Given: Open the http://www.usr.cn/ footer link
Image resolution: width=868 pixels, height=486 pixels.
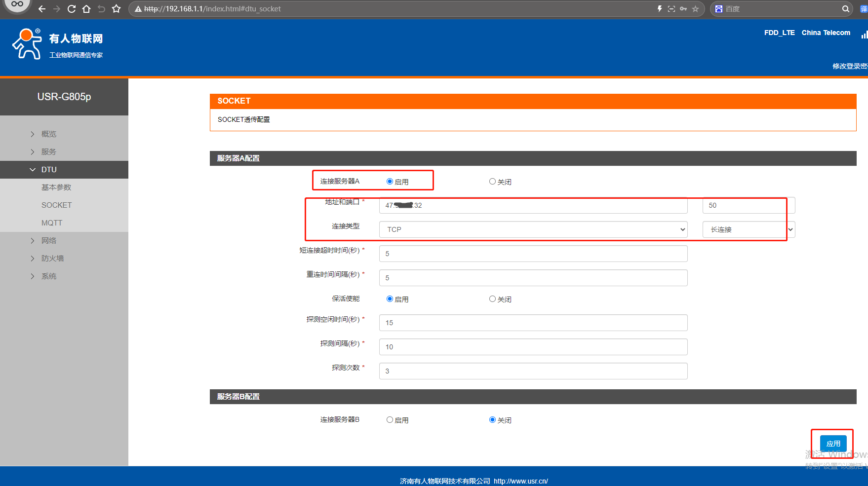Looking at the screenshot, I should click(x=520, y=481).
